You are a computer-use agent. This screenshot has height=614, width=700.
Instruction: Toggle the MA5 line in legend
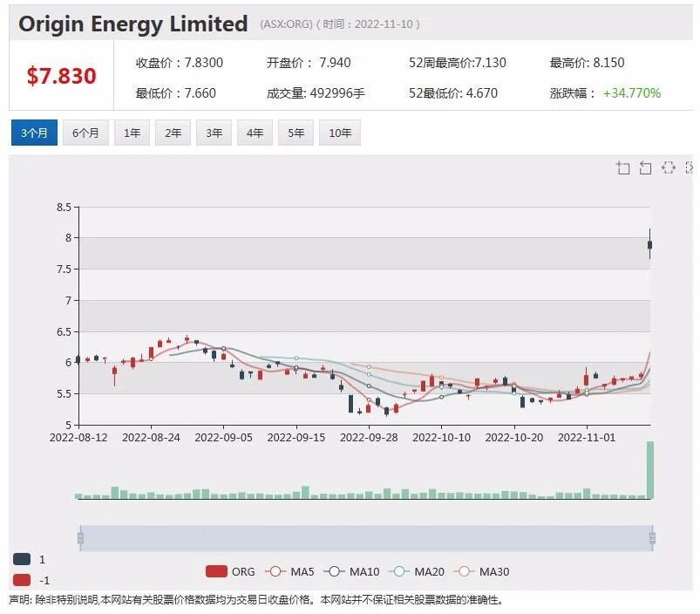coord(289,571)
